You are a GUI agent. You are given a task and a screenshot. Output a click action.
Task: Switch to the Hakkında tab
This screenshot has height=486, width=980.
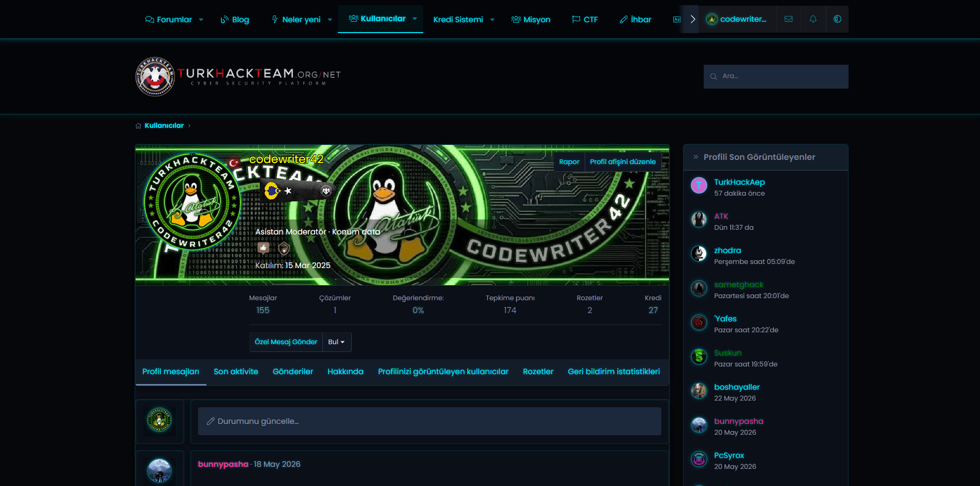[x=346, y=372]
